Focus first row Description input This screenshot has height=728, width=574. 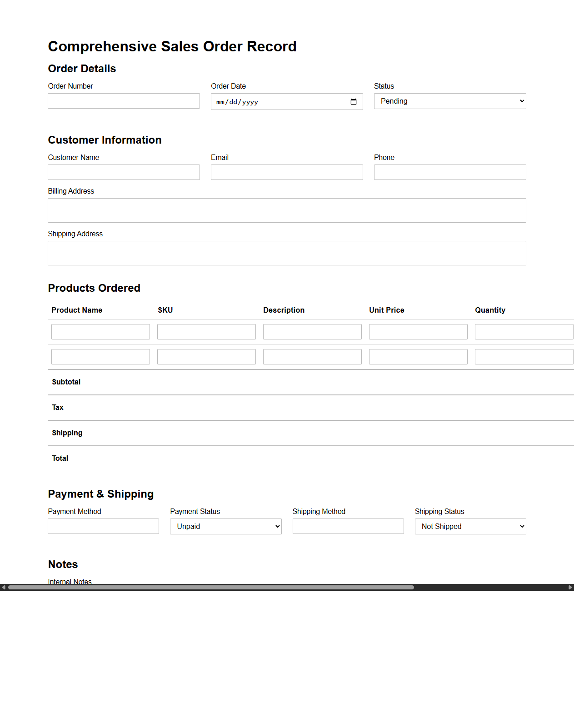click(312, 332)
